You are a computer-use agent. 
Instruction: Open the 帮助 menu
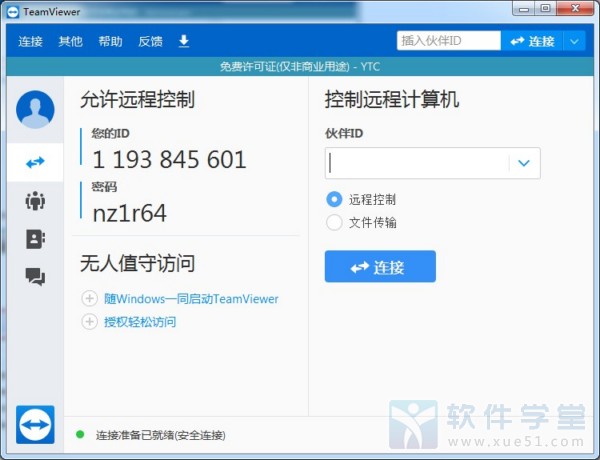point(110,41)
